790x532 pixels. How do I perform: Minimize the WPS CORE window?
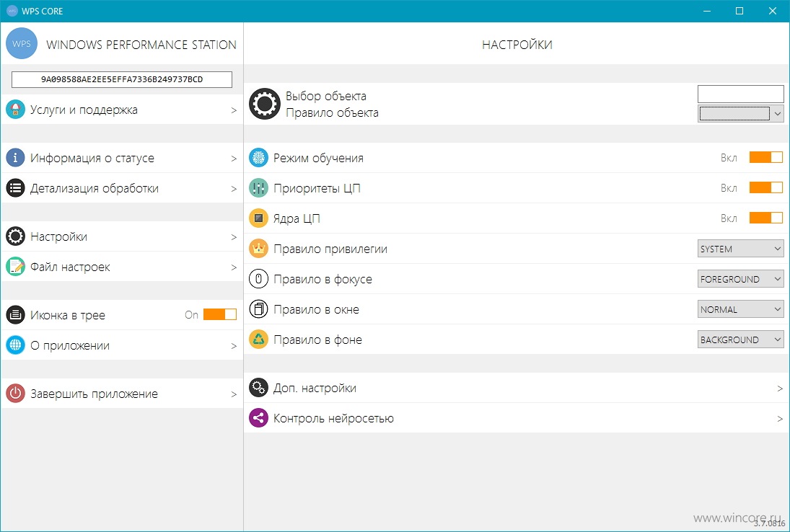pos(707,11)
